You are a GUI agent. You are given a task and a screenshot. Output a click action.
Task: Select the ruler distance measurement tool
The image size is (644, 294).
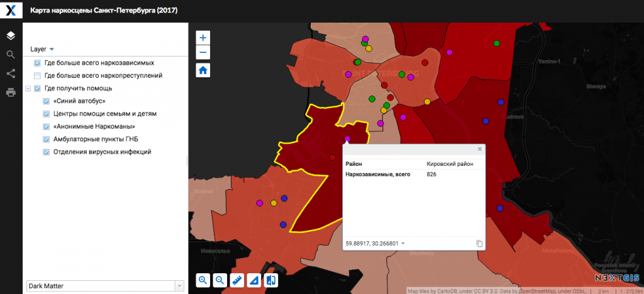point(237,280)
